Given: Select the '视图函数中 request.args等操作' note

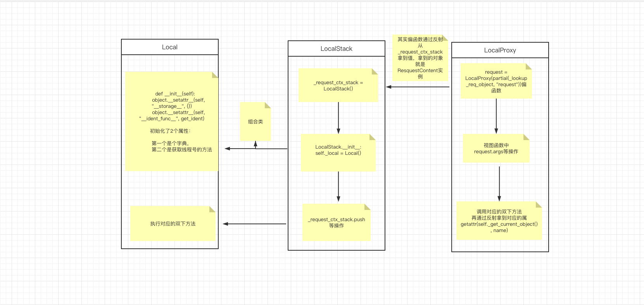Looking at the screenshot, I should pos(496,149).
